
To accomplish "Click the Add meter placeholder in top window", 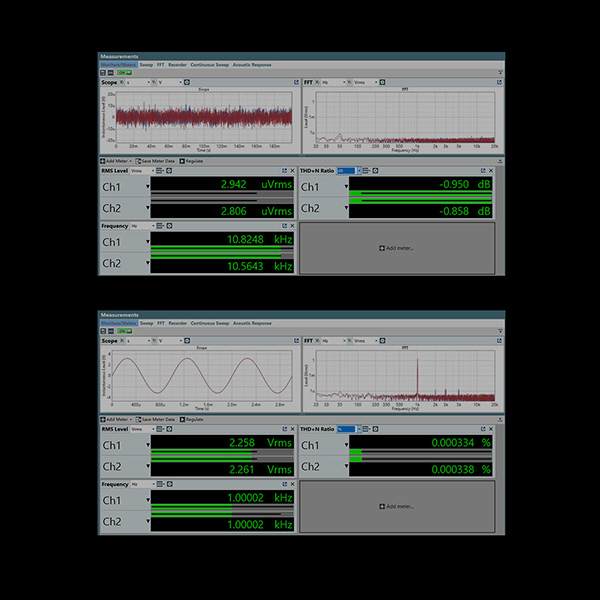I will [x=396, y=248].
